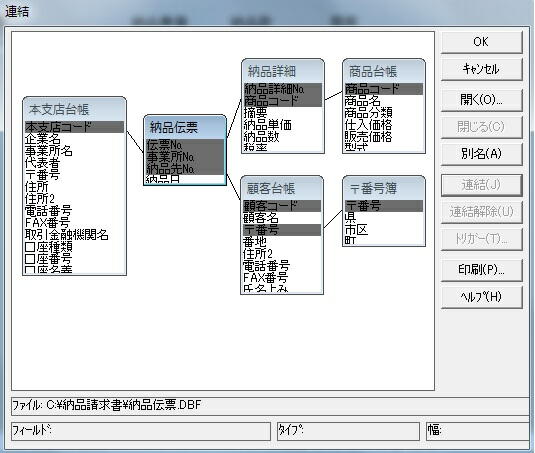Image resolution: width=535 pixels, height=453 pixels.
Task: Click the 印刷(P)... button
Action: click(x=481, y=270)
